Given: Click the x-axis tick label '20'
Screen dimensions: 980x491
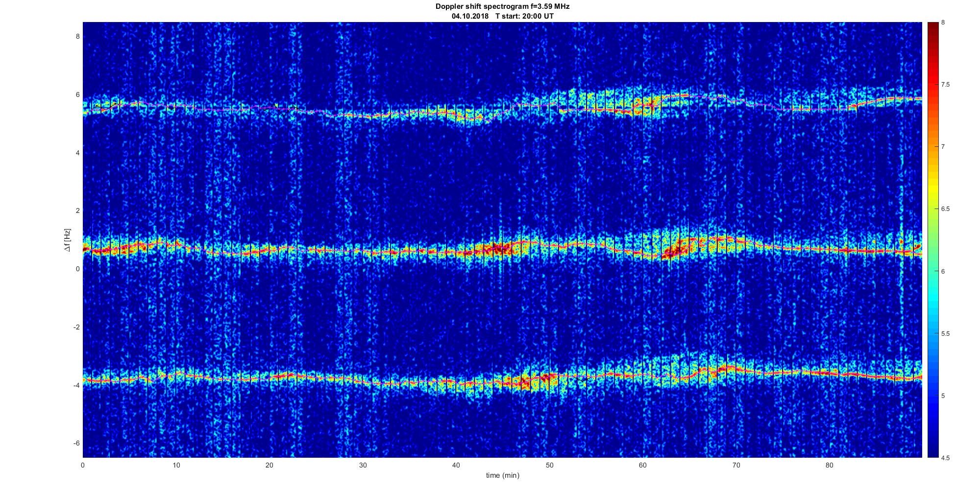Looking at the screenshot, I should point(269,466).
